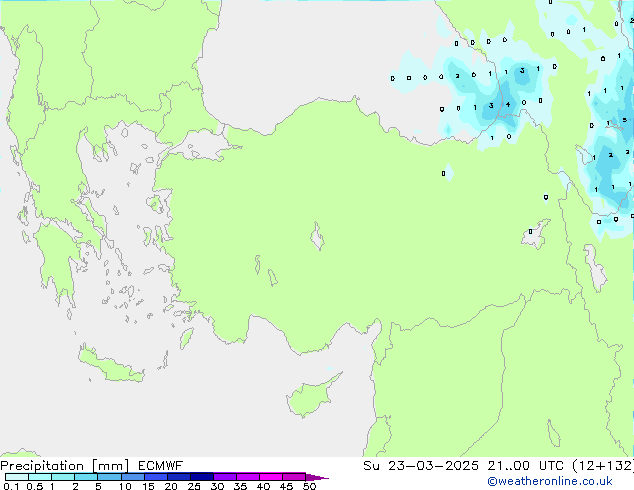
Task: Open the weatheronline.co.uk copyright link
Action: tap(550, 481)
